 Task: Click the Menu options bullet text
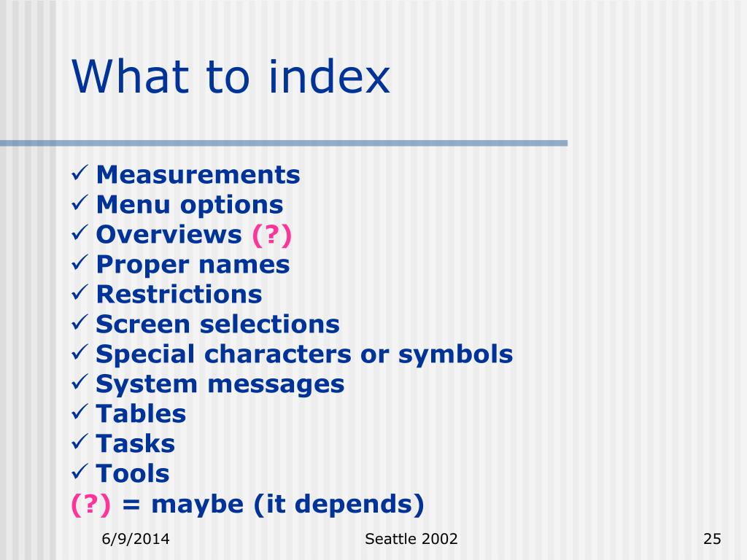pyautogui.click(x=190, y=205)
